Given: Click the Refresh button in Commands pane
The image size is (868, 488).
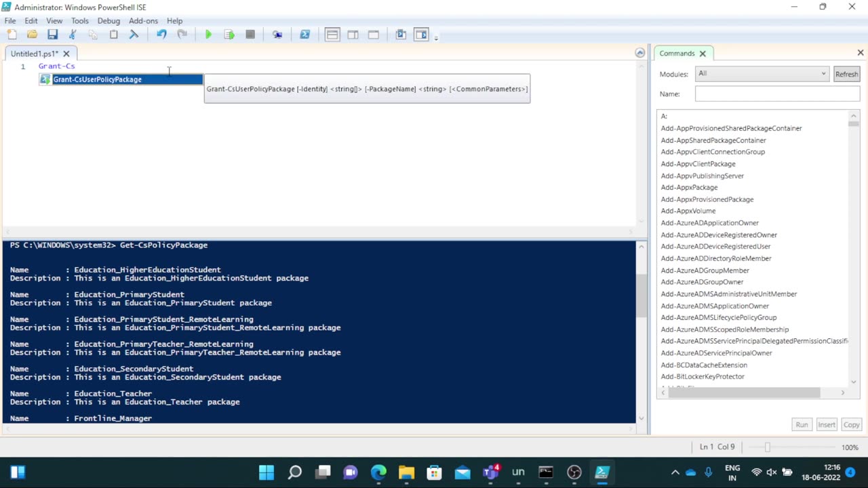Looking at the screenshot, I should (x=846, y=74).
